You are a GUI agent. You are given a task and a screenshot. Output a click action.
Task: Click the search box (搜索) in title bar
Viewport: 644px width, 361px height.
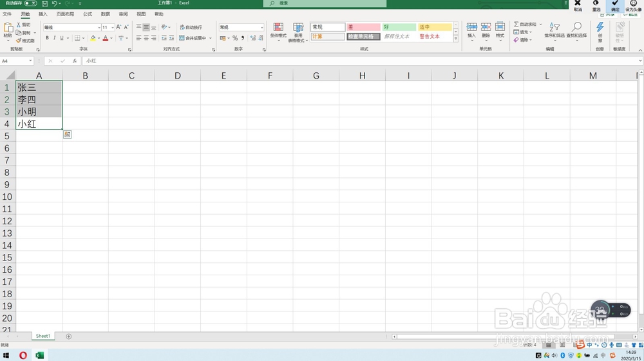(325, 3)
